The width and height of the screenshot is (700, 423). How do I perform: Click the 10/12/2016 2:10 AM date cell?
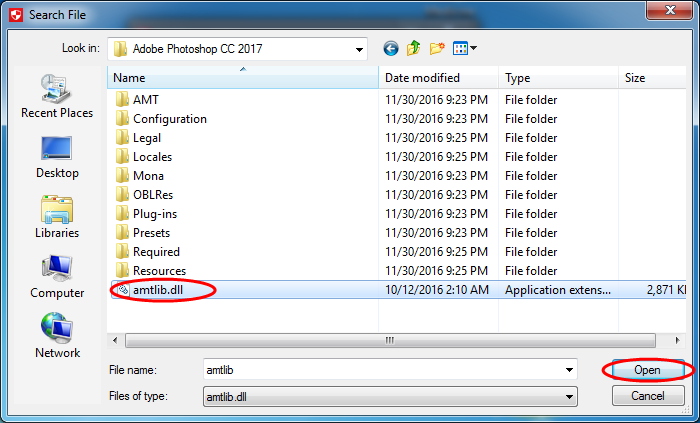437,290
